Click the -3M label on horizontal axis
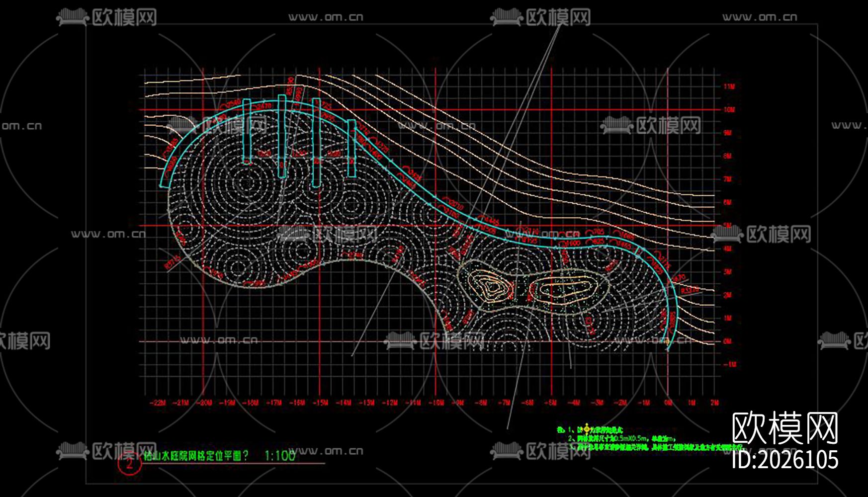 597,403
